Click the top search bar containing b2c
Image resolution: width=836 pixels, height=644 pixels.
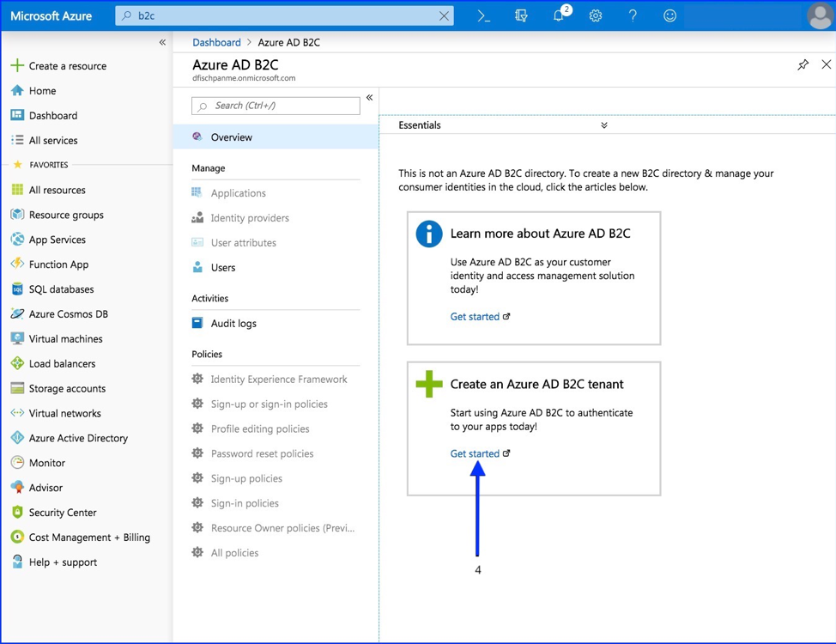(x=284, y=16)
